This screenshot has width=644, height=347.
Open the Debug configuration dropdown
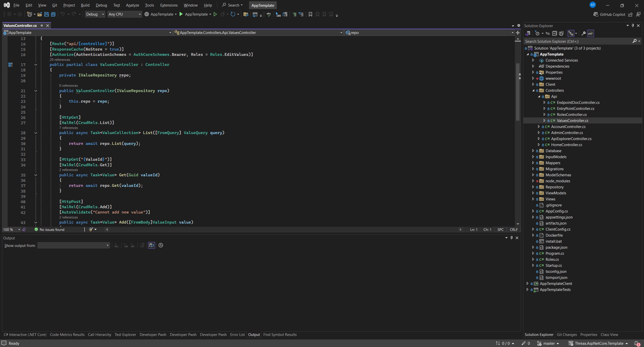coord(95,14)
